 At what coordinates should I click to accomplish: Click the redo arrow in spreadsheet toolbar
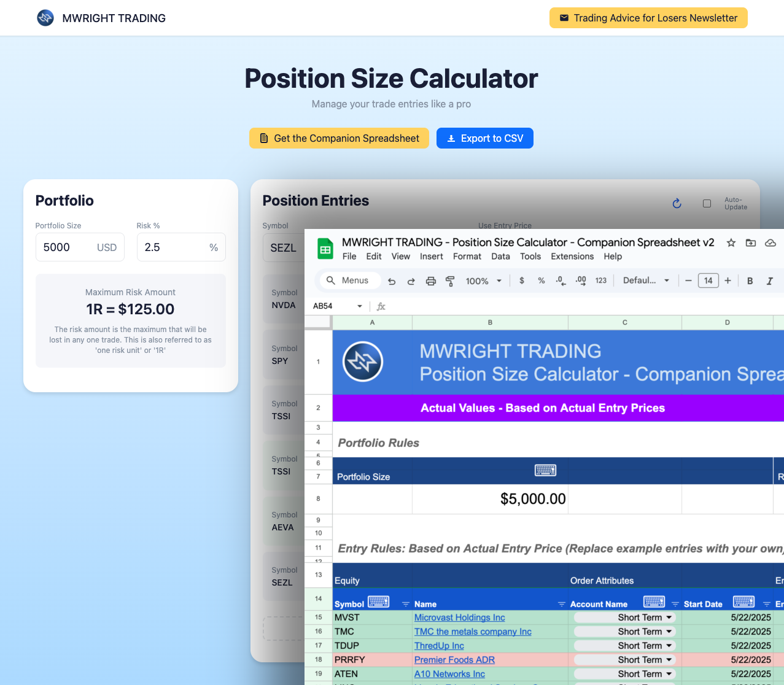point(411,281)
